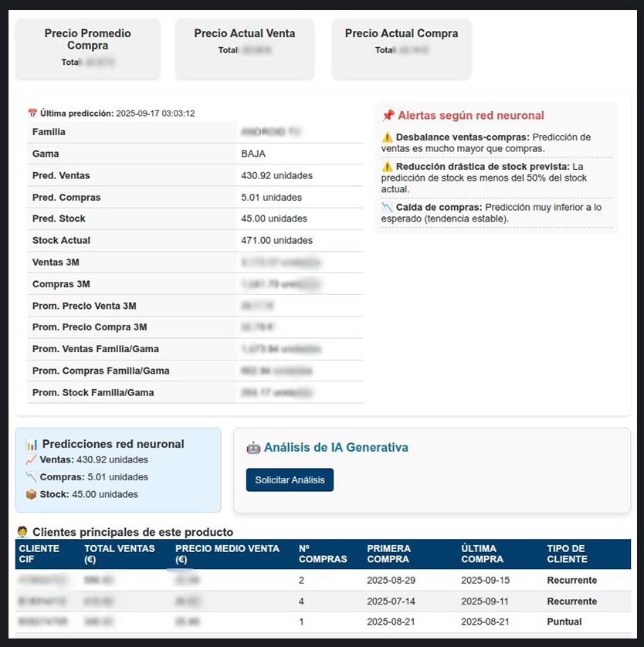The width and height of the screenshot is (644, 647).
Task: Click the Stock Actual row in the details table
Action: tap(195, 241)
